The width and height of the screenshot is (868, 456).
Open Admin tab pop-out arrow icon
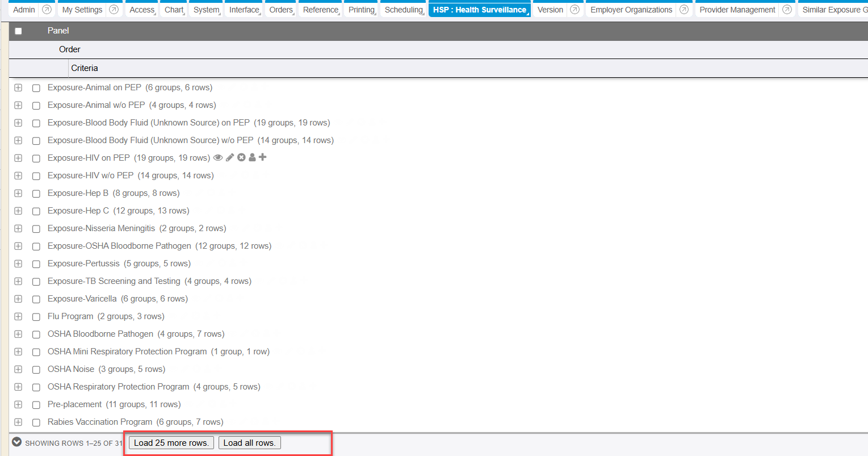coord(47,10)
